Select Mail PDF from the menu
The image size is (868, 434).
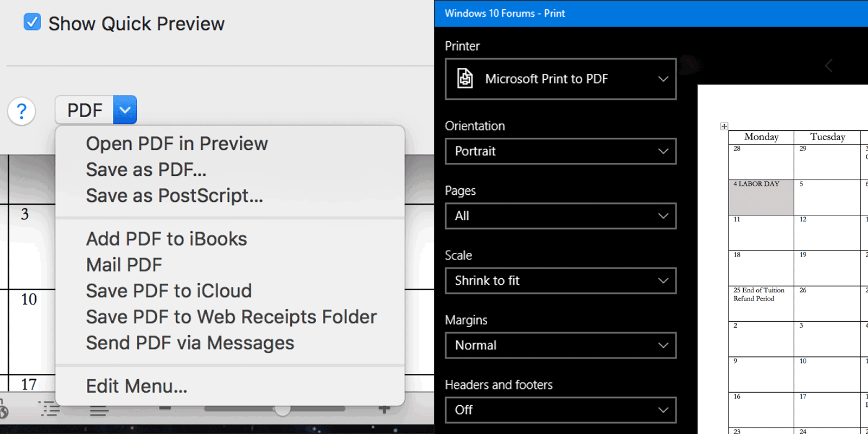coord(124,265)
